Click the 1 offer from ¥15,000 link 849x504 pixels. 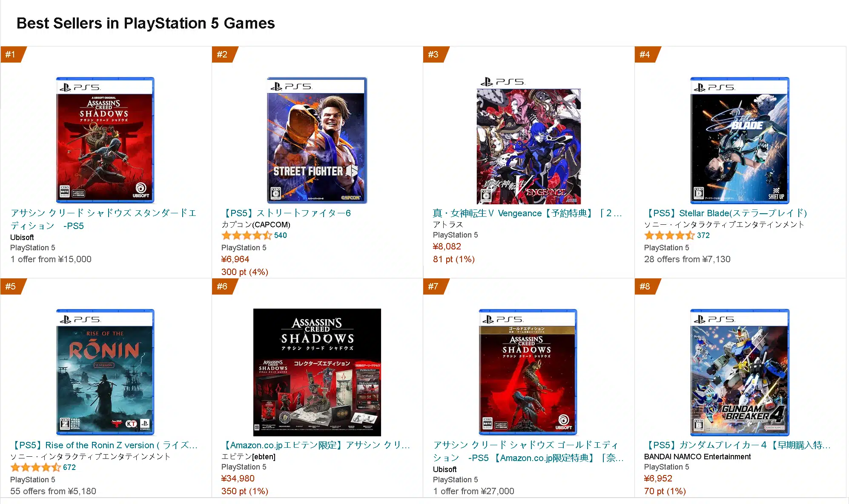51,259
